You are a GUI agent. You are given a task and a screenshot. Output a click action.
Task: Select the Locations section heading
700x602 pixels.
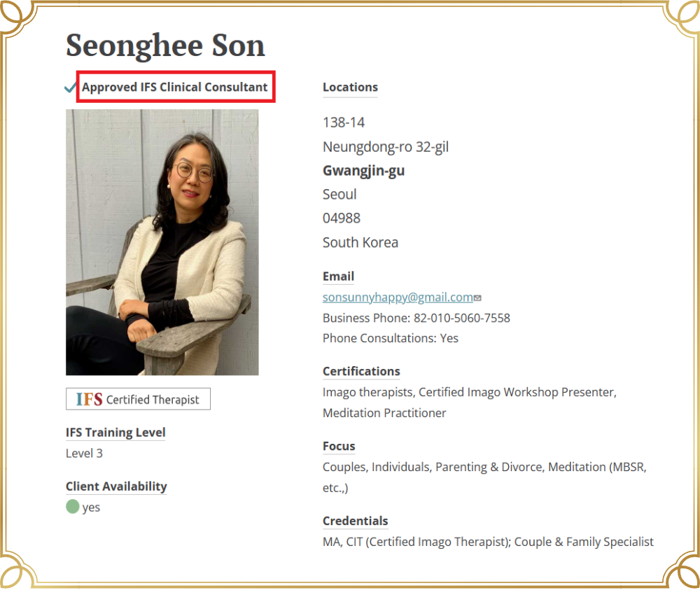[350, 87]
